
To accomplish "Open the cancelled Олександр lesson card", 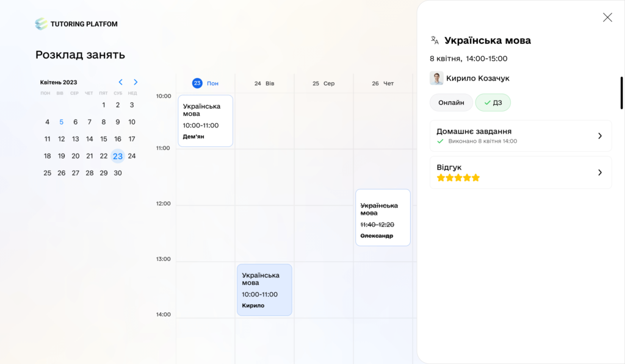I will 383,218.
